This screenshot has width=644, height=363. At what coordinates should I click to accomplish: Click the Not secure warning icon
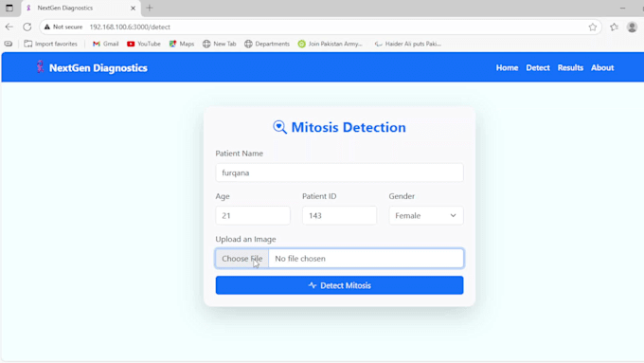click(x=47, y=27)
